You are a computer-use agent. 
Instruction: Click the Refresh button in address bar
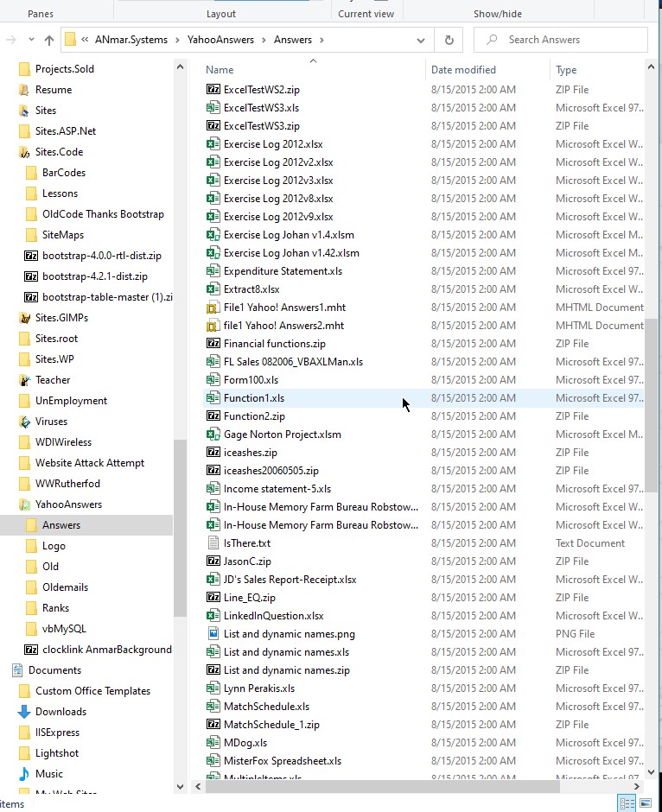point(449,40)
